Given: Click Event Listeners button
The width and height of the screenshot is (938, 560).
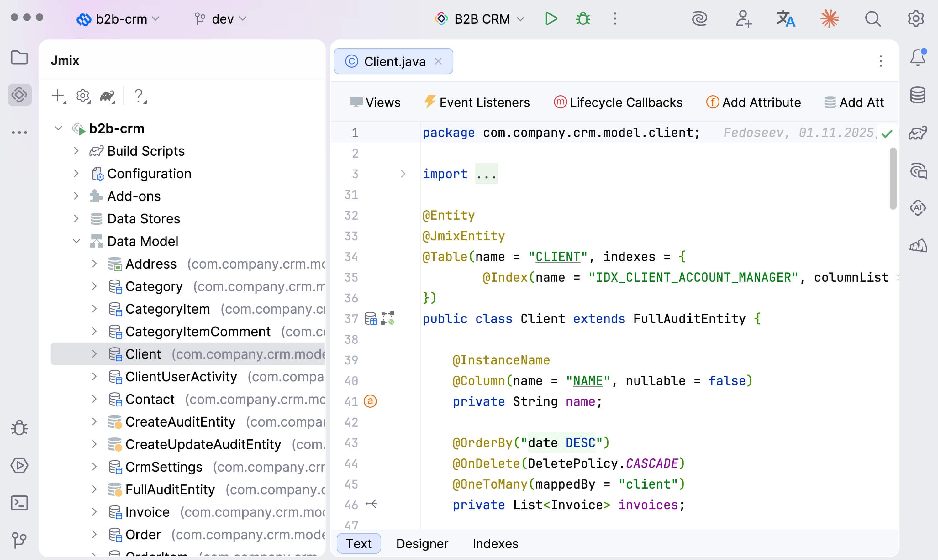Looking at the screenshot, I should (477, 102).
